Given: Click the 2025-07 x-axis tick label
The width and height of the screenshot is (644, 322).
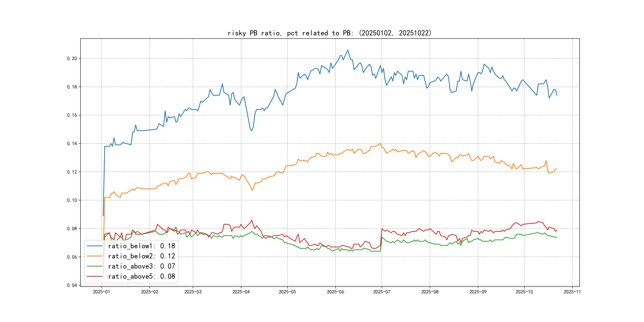Looking at the screenshot, I should 381,292.
